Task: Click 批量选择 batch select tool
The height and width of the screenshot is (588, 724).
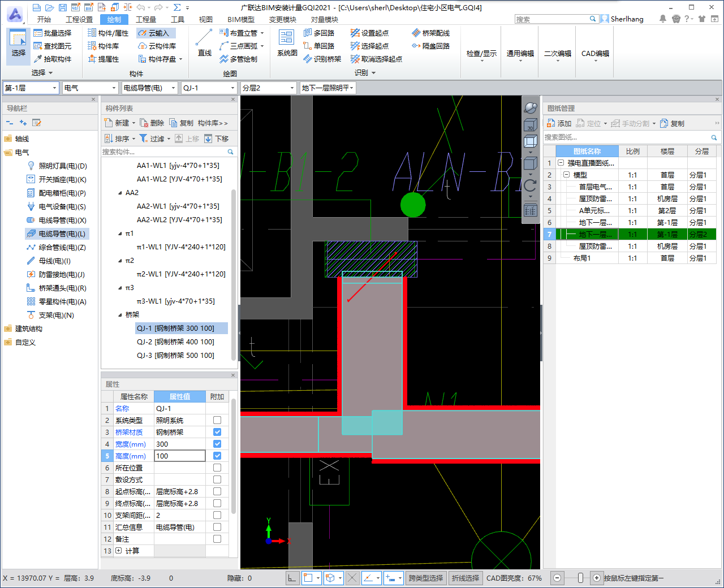Action: (52, 33)
